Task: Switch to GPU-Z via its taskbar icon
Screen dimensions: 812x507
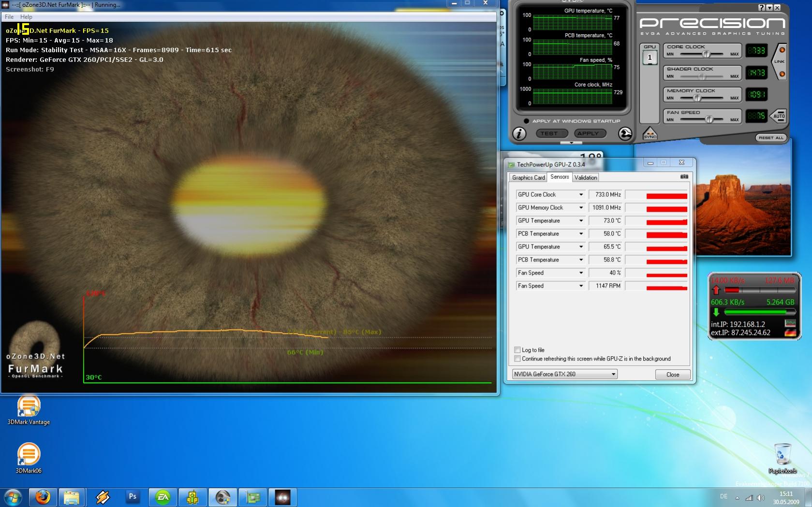Action: click(x=253, y=497)
